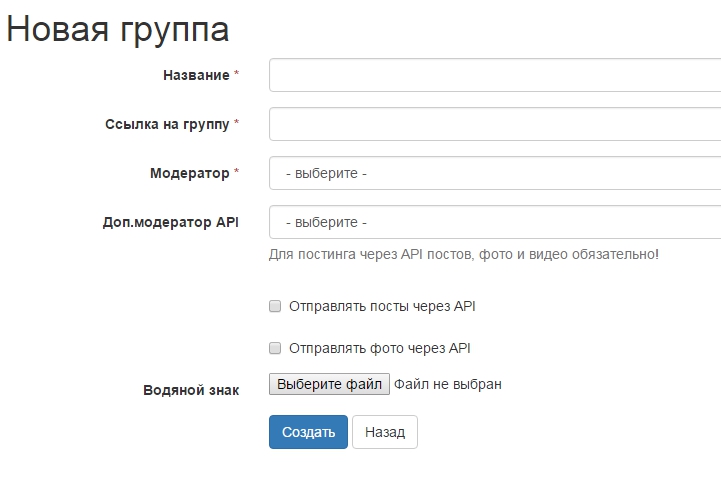Tick the Отправлять фото через API checkbox
721x484 pixels.
pos(275,349)
